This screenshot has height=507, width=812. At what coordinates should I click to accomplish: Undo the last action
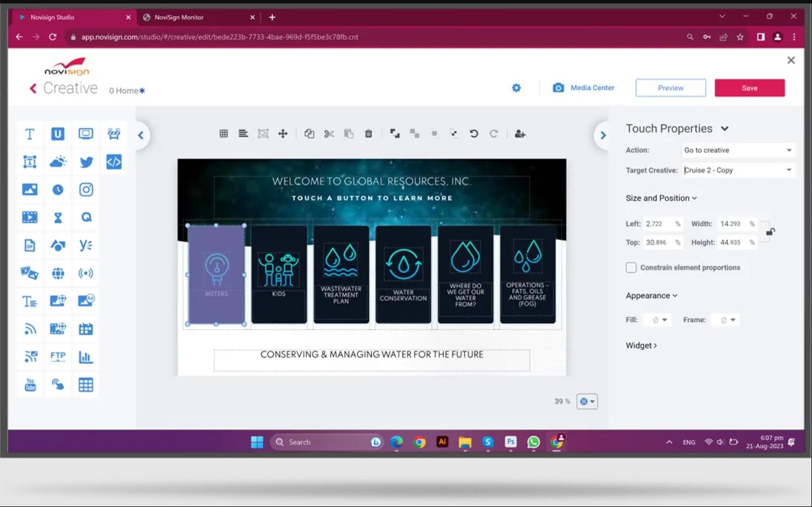pyautogui.click(x=474, y=134)
